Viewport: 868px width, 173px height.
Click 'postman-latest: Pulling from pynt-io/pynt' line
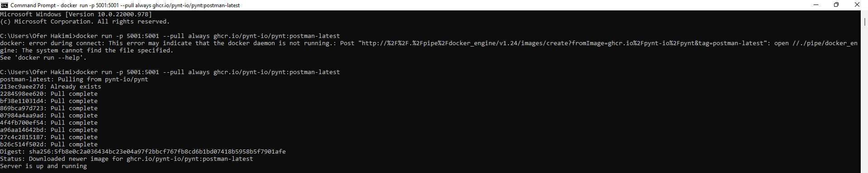(x=74, y=79)
